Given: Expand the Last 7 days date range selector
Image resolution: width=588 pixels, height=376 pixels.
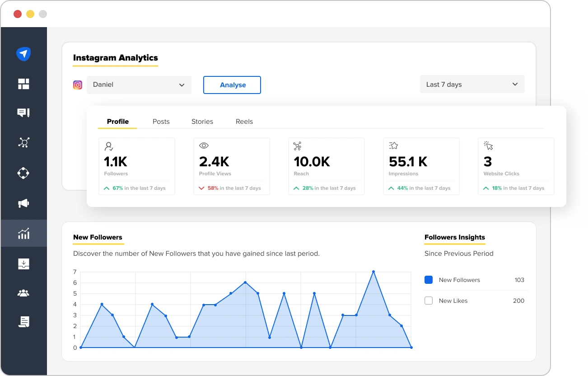Looking at the screenshot, I should [471, 84].
